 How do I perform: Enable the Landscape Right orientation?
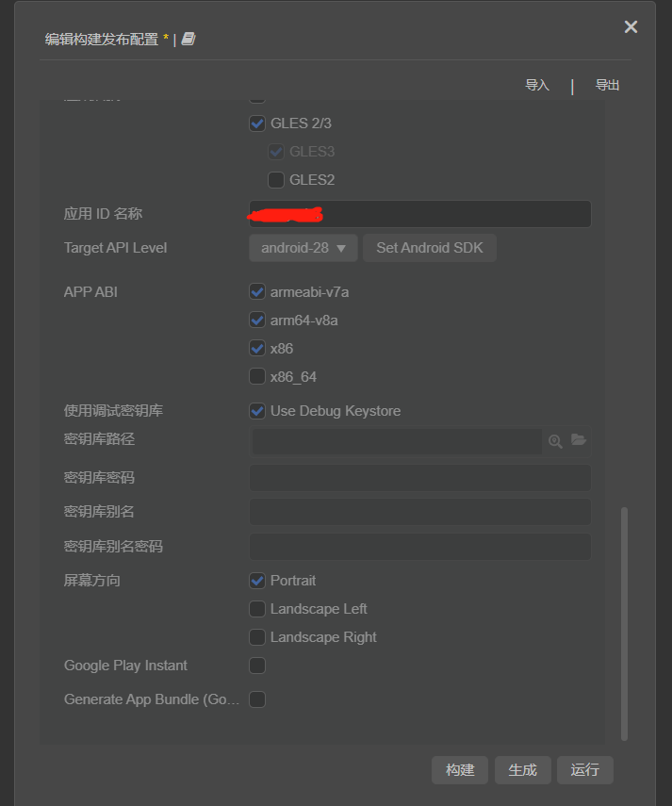point(257,637)
